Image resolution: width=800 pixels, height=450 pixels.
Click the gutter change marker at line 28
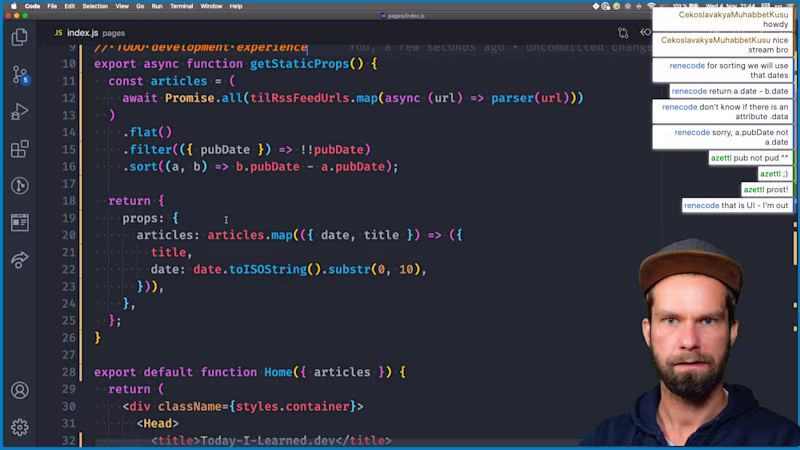[x=81, y=372]
